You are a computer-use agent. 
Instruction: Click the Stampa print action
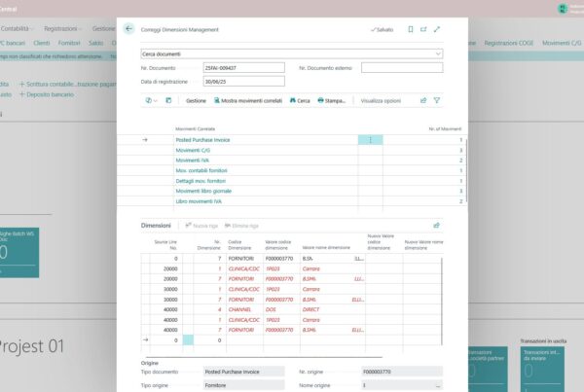point(334,100)
